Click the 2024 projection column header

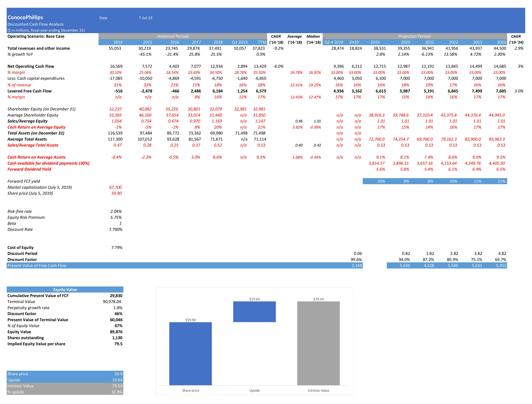tap(502, 42)
